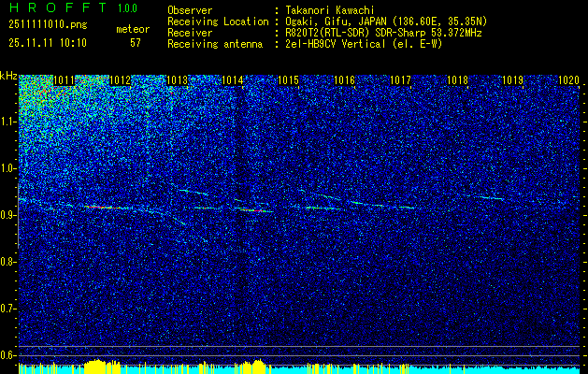Image resolution: width=588 pixels, height=374 pixels.
Task: Click the 0.9 frequency axis label
Action: tap(8, 215)
